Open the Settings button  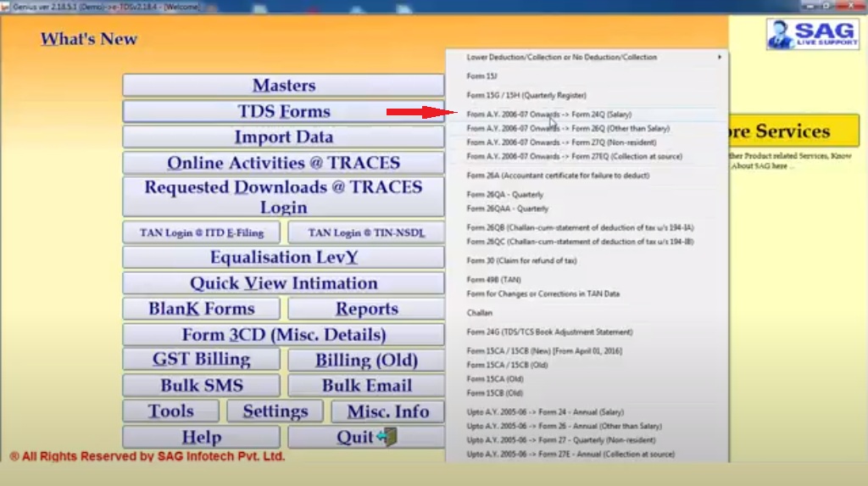275,411
